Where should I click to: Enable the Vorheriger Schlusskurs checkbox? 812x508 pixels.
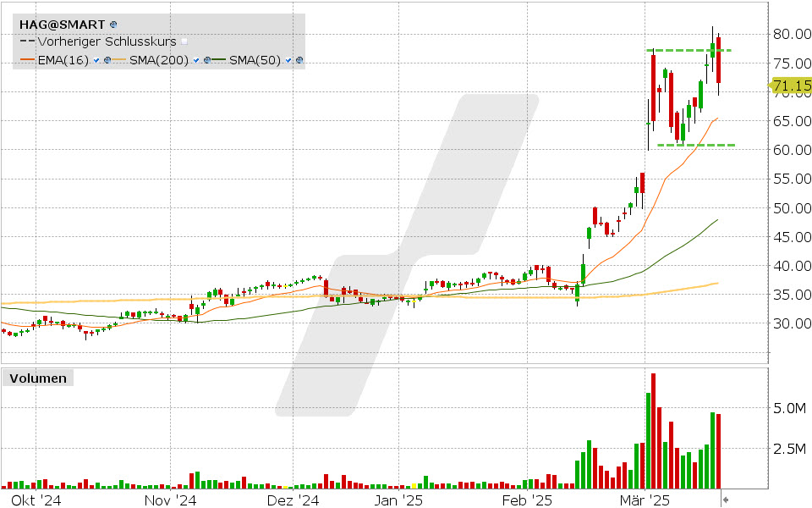pyautogui.click(x=184, y=42)
